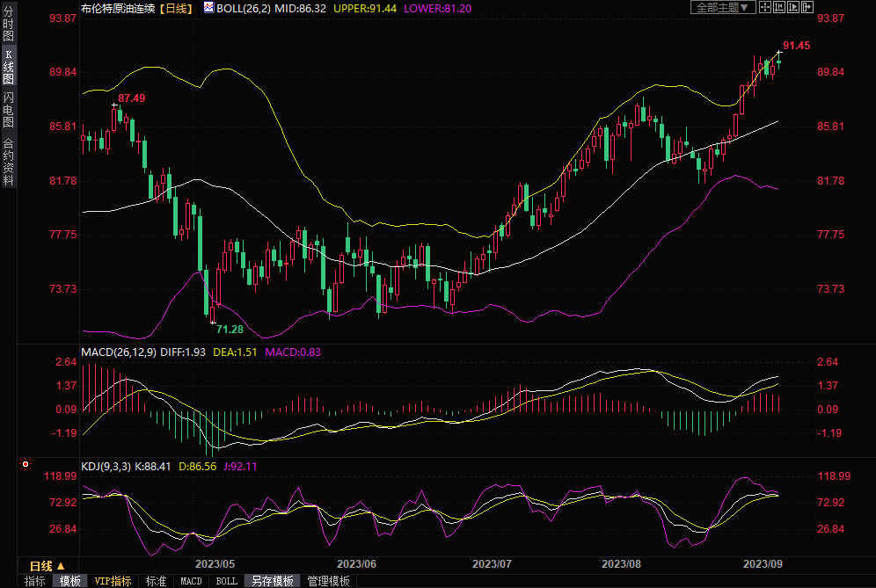
Task: Select the 模板 bottom tab
Action: [x=70, y=581]
